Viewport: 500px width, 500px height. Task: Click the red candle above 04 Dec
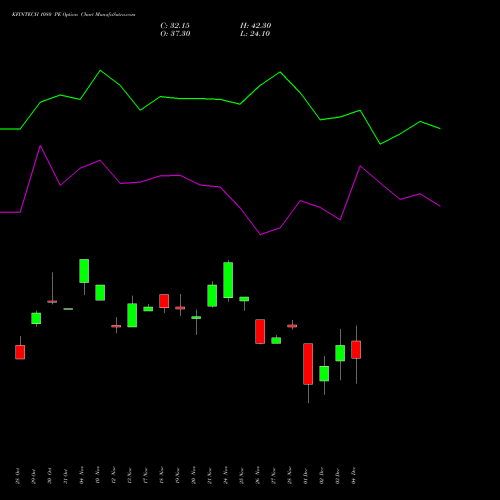coord(356,350)
